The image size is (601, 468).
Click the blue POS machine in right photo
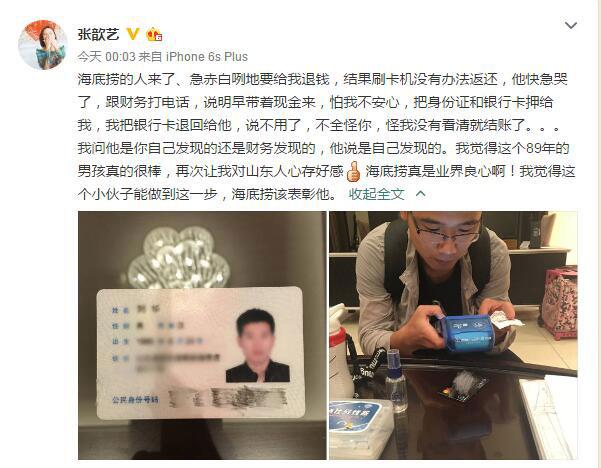[x=466, y=332]
